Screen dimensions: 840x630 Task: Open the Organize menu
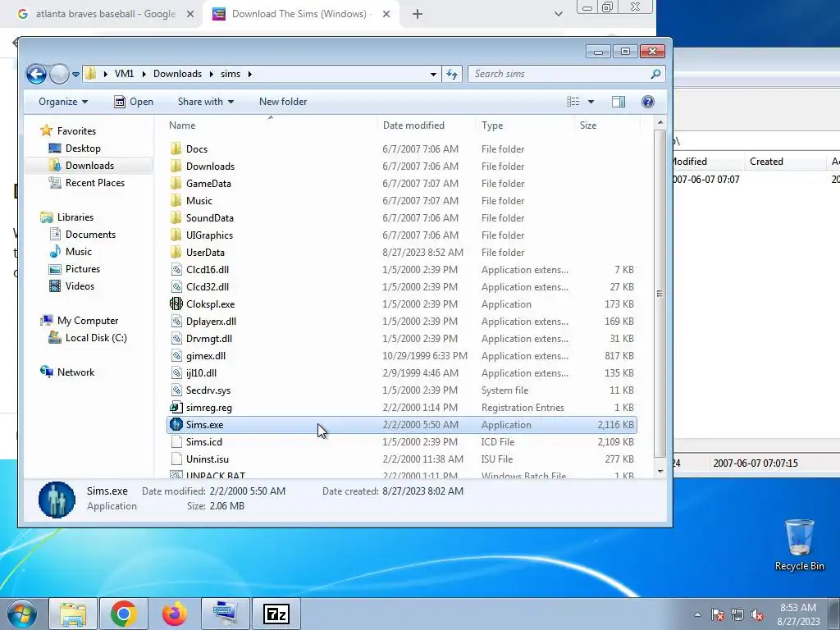pos(62,101)
